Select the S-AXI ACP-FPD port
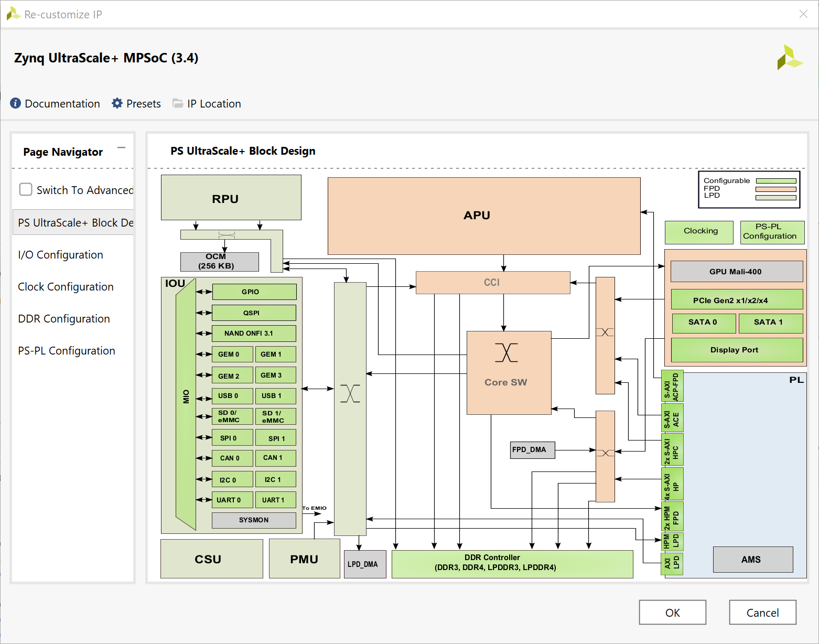The width and height of the screenshot is (819, 644). [x=672, y=387]
